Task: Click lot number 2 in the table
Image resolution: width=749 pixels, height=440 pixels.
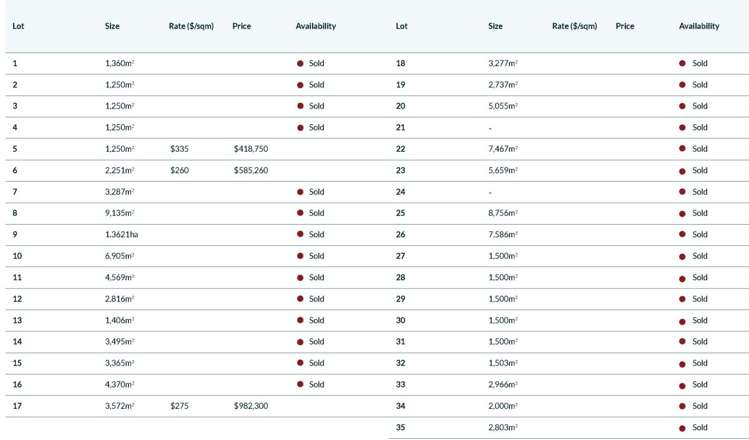Action: pyautogui.click(x=15, y=85)
